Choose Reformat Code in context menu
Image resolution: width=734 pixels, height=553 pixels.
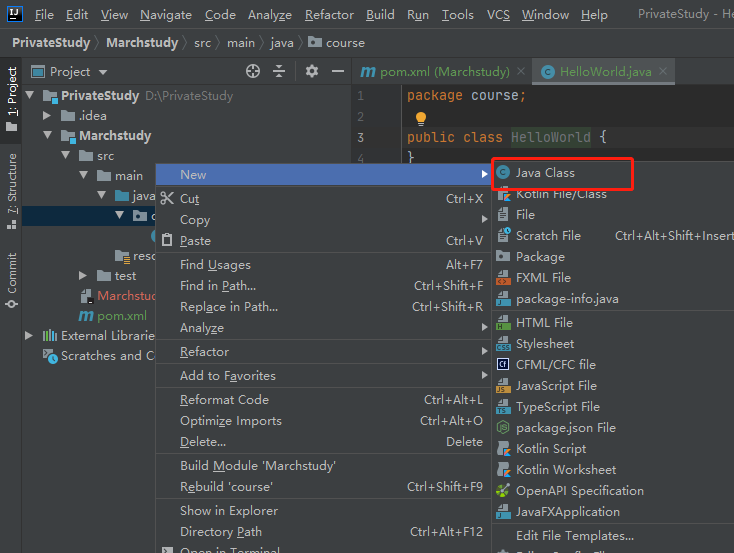coord(323,399)
